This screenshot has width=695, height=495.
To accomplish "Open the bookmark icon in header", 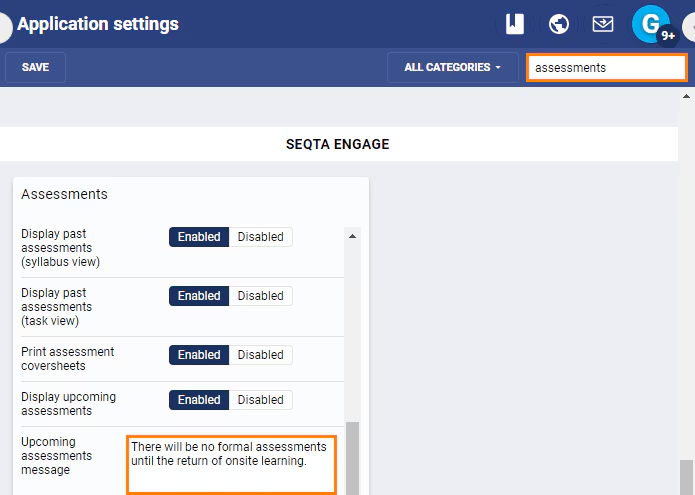I will click(x=515, y=24).
